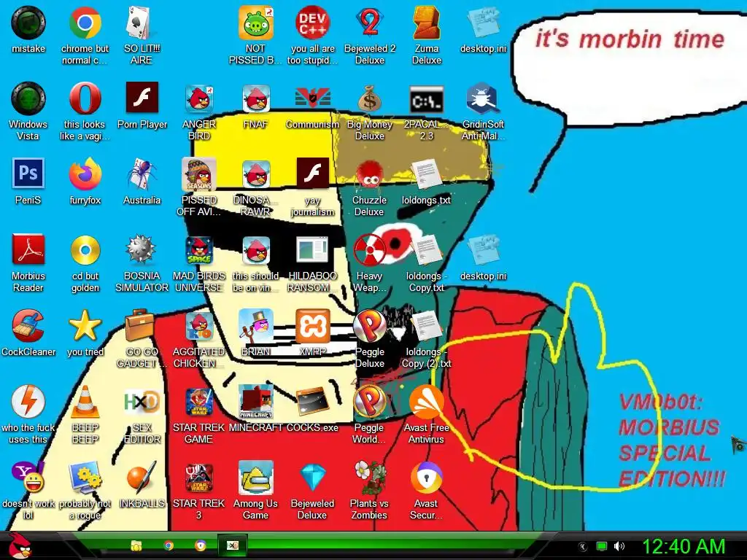Select the 'CockCleaner' CCleaner icon
747x560 pixels.
(28, 326)
